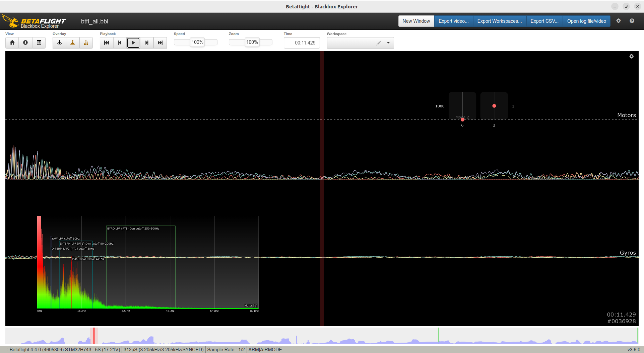644x353 pixels.
Task: Open graph setup gear icon
Action: tap(632, 56)
